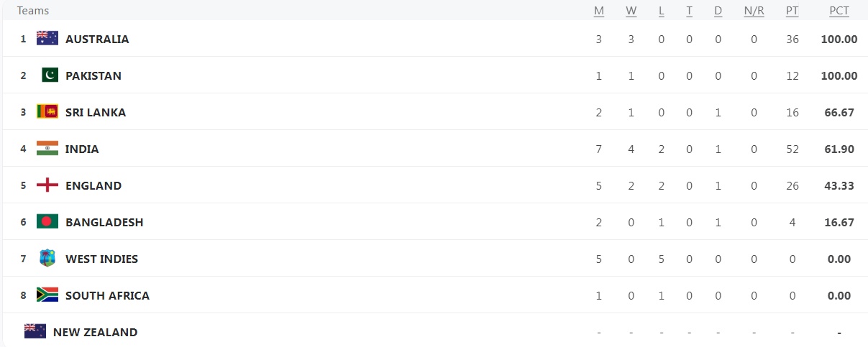Open the INDIA team name

(x=82, y=149)
